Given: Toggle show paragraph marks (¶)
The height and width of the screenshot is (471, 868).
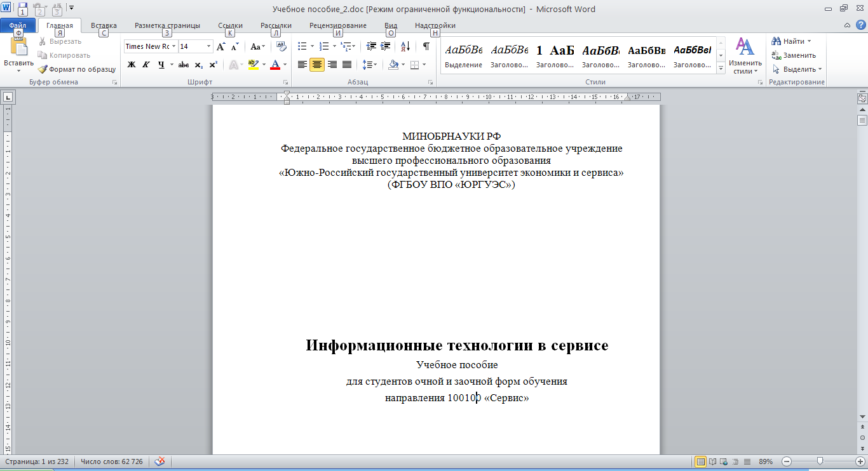Looking at the screenshot, I should point(426,46).
